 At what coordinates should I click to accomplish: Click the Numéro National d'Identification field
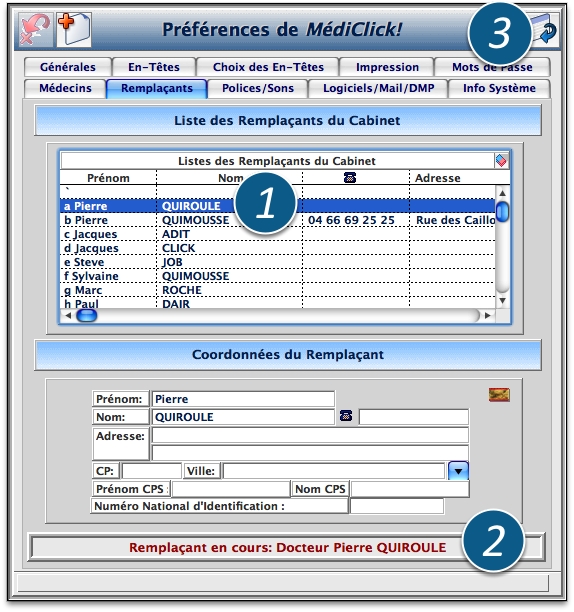tap(397, 506)
